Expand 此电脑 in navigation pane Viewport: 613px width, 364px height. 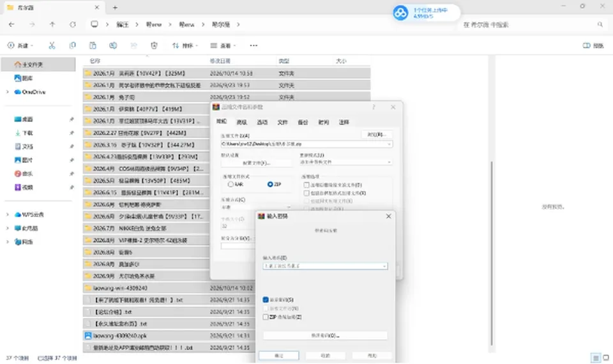pyautogui.click(x=8, y=229)
